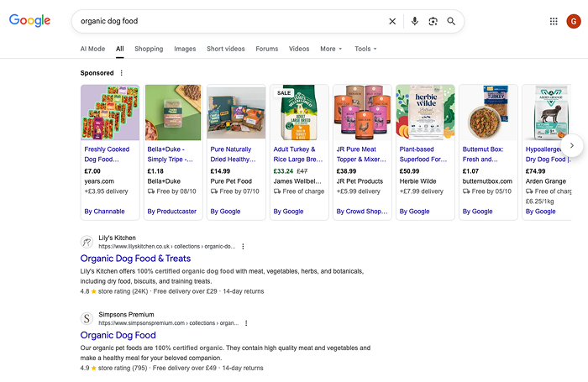Open the Forums tab
Image resolution: width=588 pixels, height=382 pixels.
pos(267,49)
